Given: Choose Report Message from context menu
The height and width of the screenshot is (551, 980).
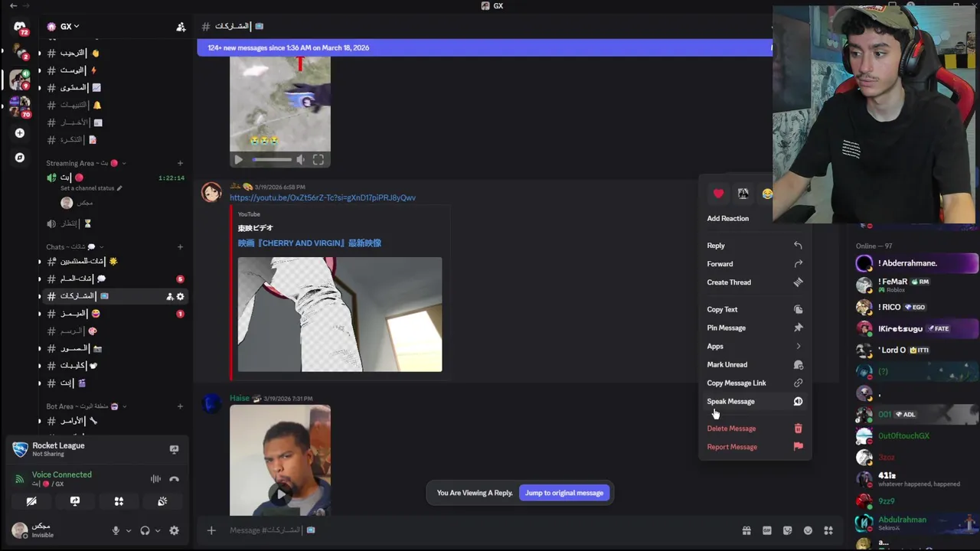Looking at the screenshot, I should [x=755, y=447].
